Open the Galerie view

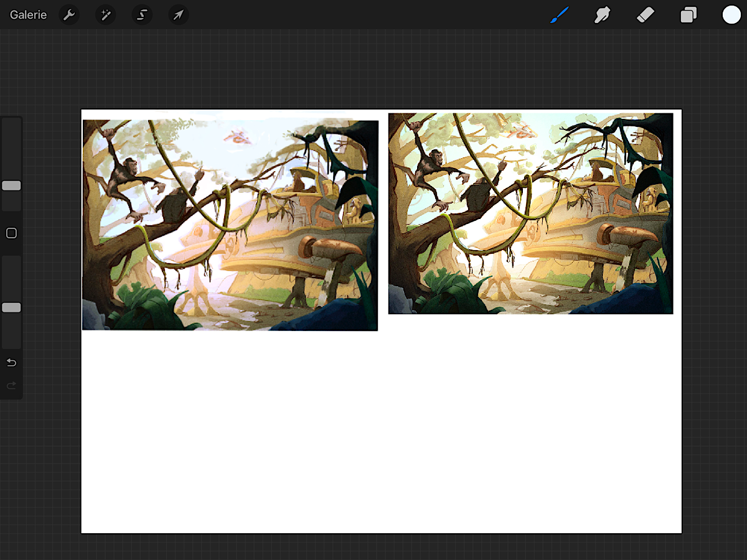[x=28, y=15]
